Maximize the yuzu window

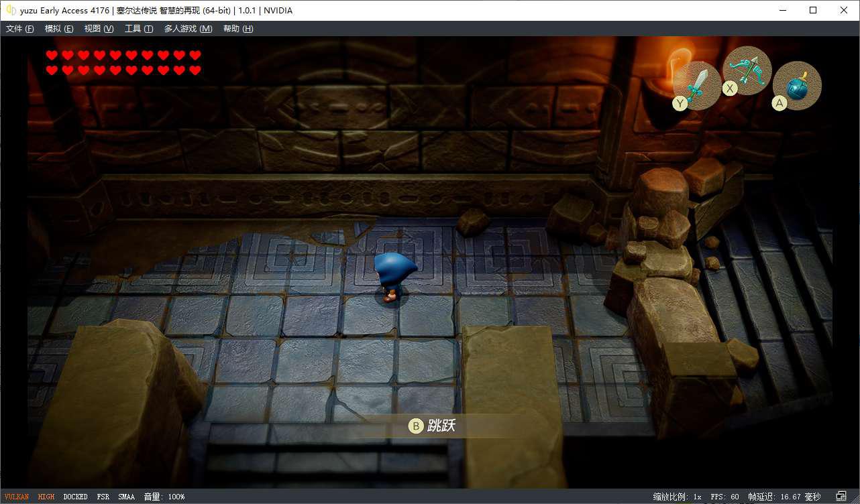(x=813, y=10)
